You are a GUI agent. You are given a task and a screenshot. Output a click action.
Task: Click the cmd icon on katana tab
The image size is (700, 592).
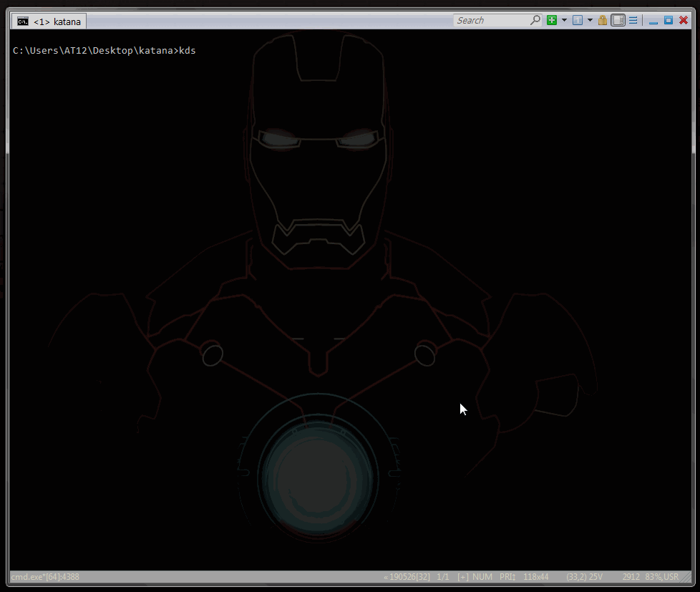23,21
